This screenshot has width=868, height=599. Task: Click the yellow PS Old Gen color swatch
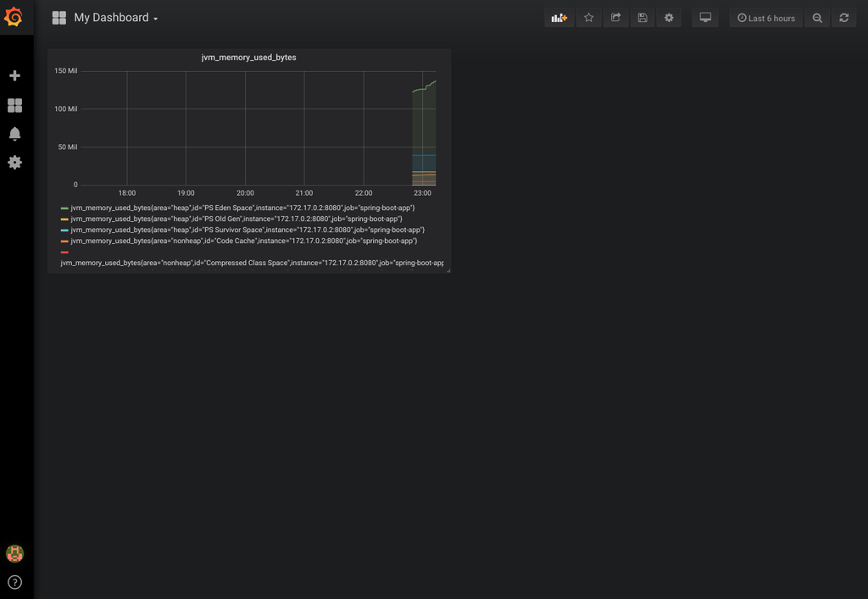pyautogui.click(x=64, y=219)
